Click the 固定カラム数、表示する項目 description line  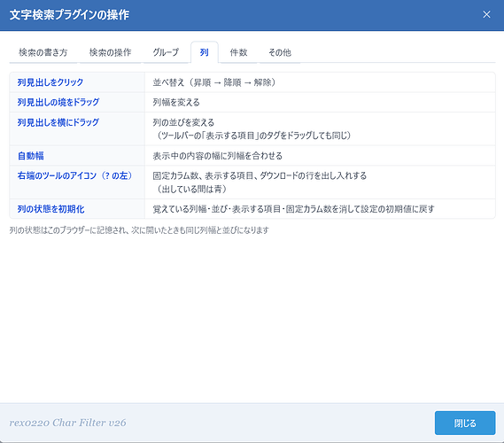(260, 175)
